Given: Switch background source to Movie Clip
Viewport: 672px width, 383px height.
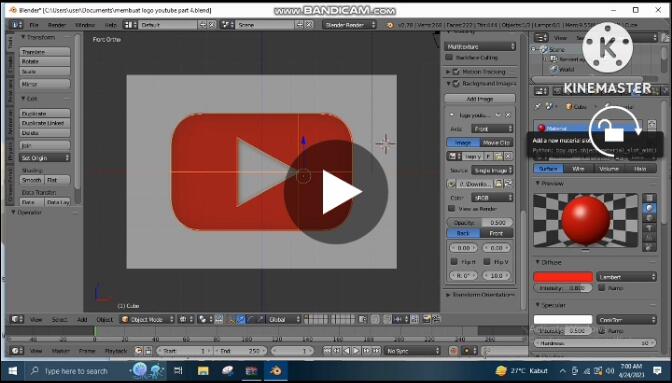Looking at the screenshot, I should 496,142.
